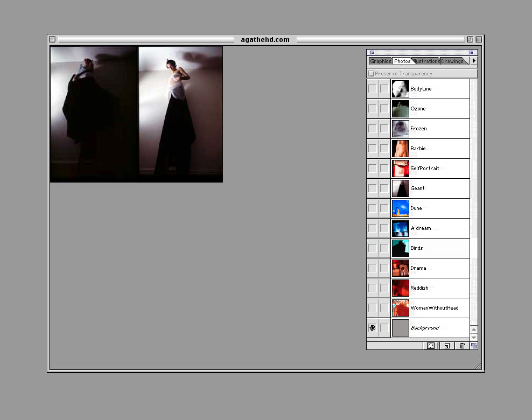Screen dimensions: 532x420
Task: Hide the Background layer eye icon
Action: click(x=372, y=328)
